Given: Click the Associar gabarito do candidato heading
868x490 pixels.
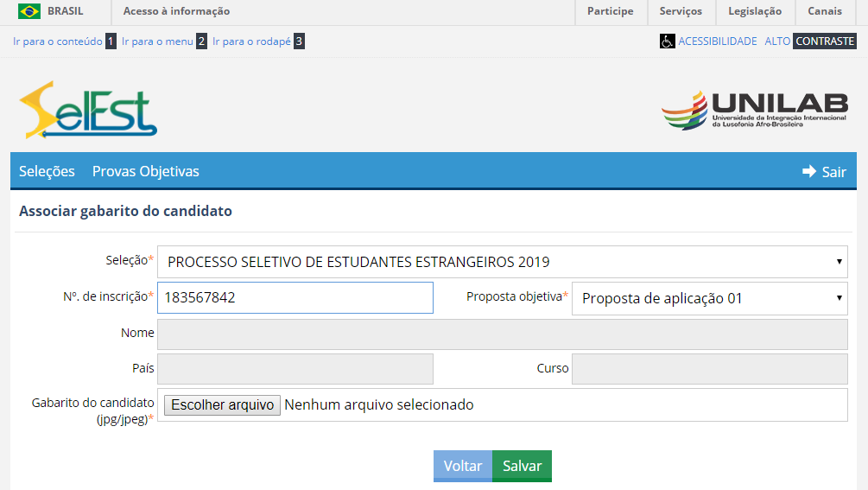Looking at the screenshot, I should [x=125, y=211].
